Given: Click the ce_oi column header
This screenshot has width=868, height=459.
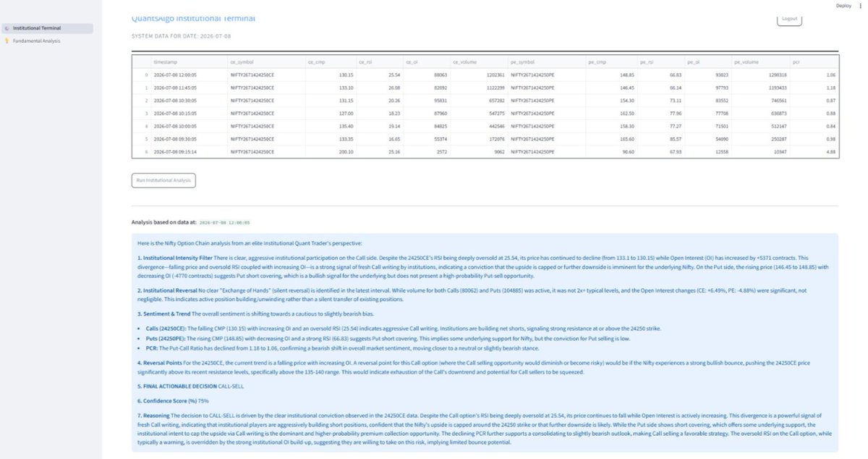Looking at the screenshot, I should click(x=425, y=62).
